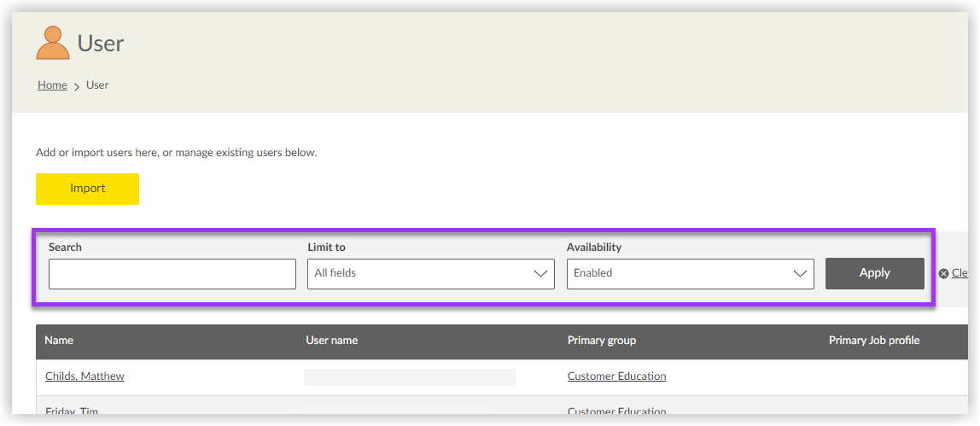Open the Limit to All fields dropdown
Screen dimensions: 980x426
[x=431, y=274]
